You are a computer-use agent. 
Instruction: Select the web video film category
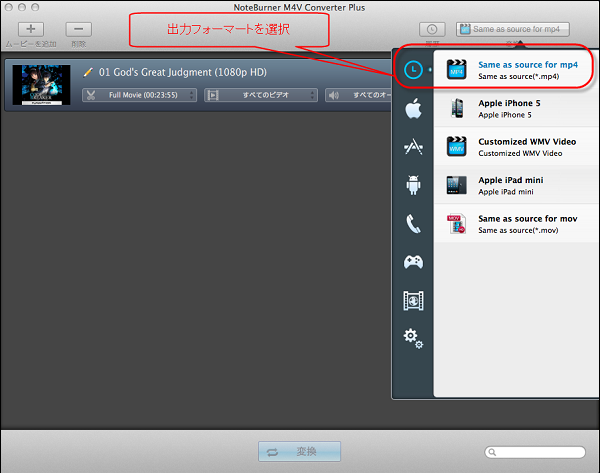coord(413,300)
